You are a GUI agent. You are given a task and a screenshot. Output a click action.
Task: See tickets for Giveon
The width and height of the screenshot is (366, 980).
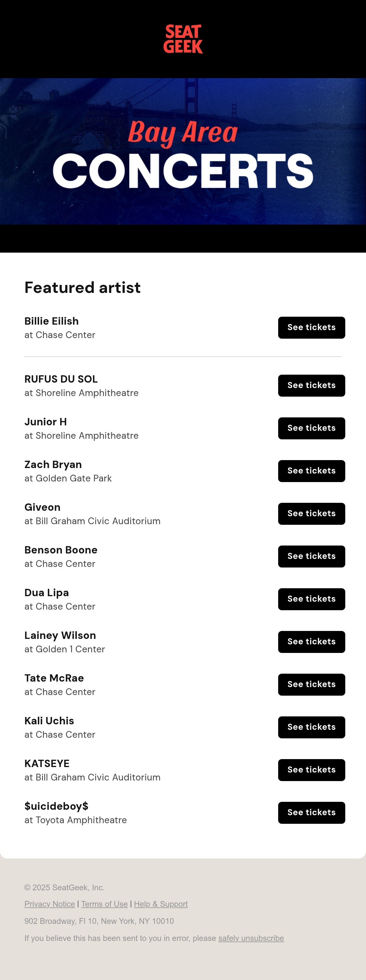(311, 513)
